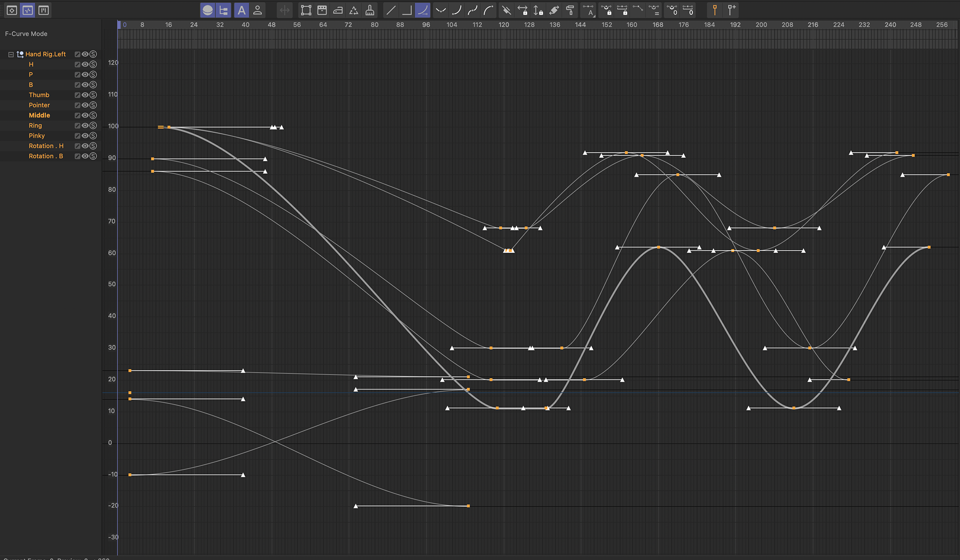Collapse the Hand Rig.Left tree node
This screenshot has width=960, height=560.
pos(11,54)
